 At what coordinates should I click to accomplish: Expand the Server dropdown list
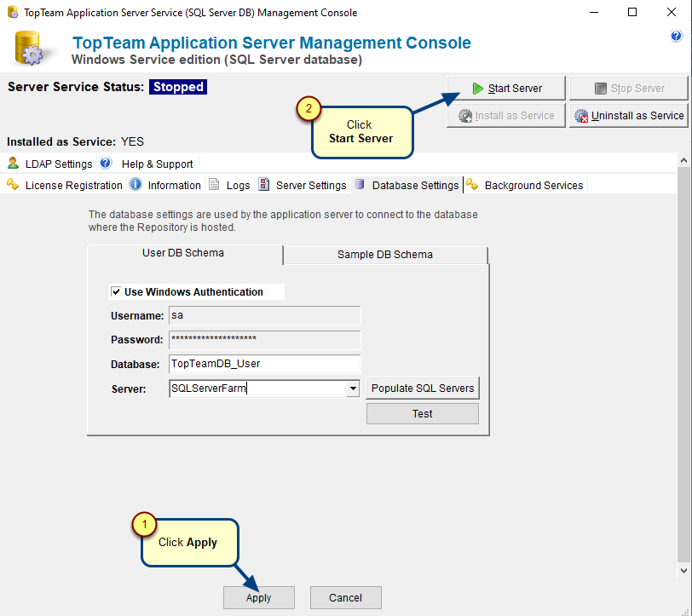click(353, 389)
